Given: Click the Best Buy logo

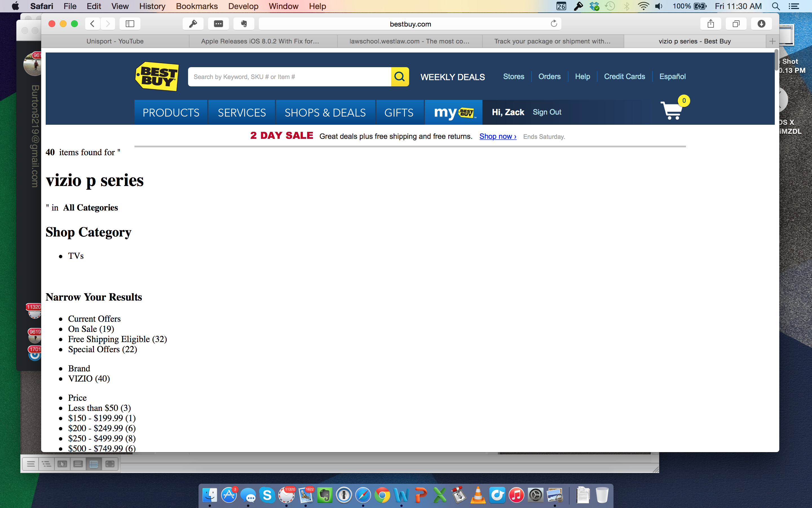Looking at the screenshot, I should (x=157, y=76).
